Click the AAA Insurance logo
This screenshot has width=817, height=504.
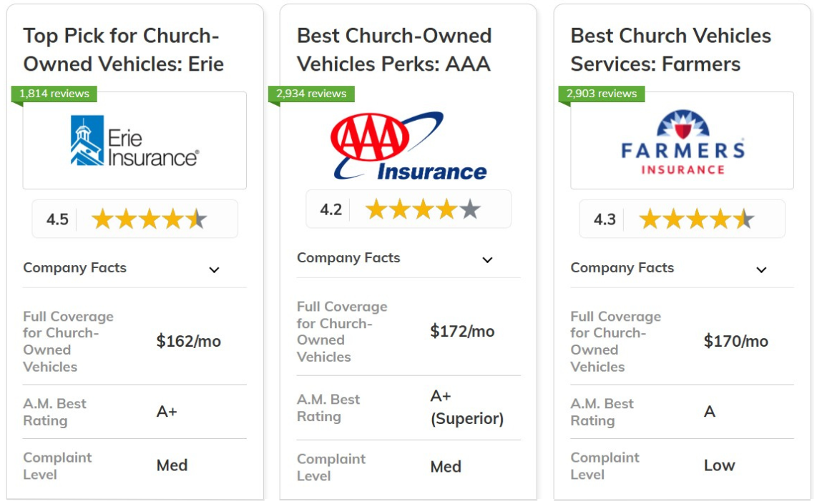[x=408, y=146]
